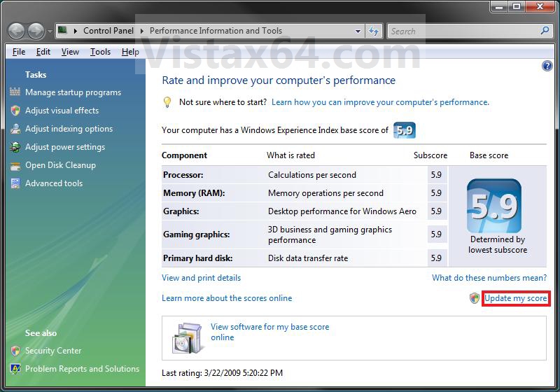Open the Tools menu

click(100, 52)
